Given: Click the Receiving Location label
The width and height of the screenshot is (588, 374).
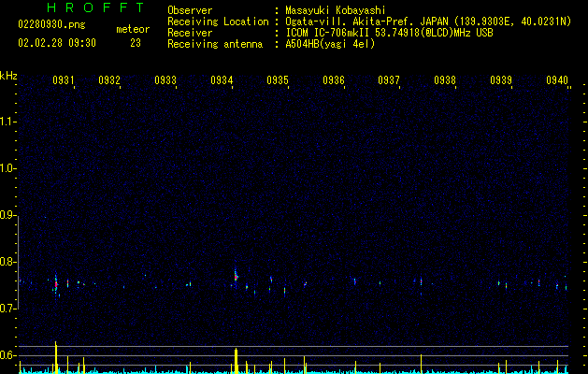Looking at the screenshot, I should 218,22.
